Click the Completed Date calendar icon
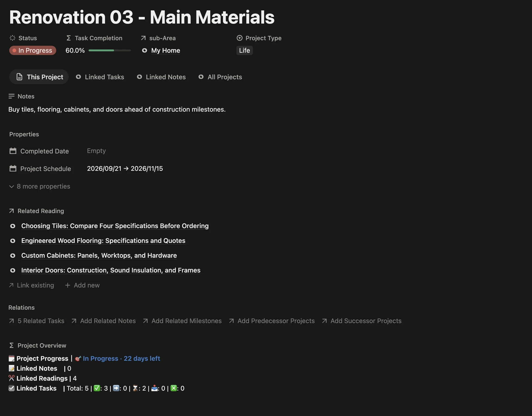 [x=13, y=151]
